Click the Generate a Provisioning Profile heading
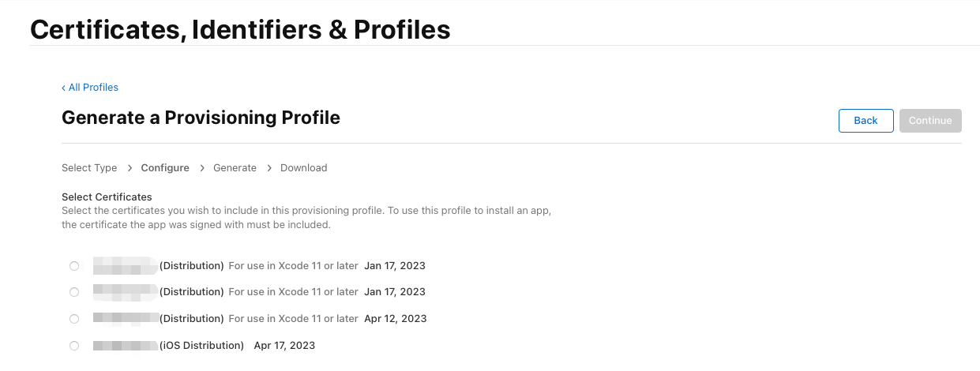 tap(201, 118)
